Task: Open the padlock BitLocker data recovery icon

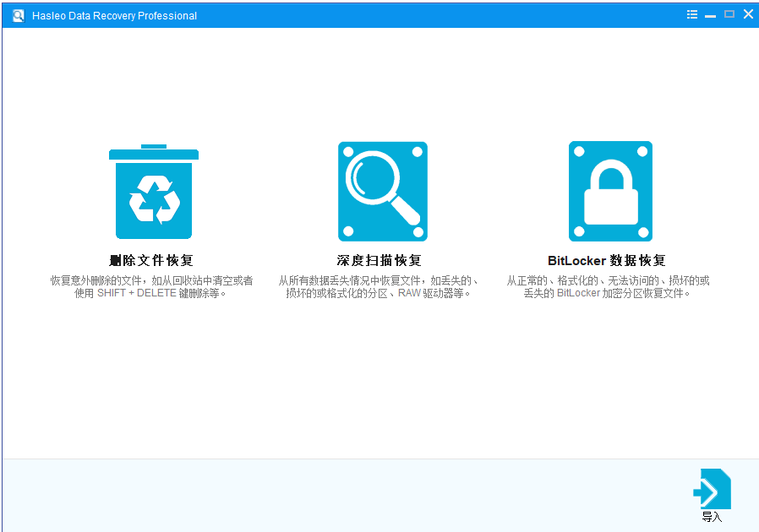Action: [x=610, y=192]
